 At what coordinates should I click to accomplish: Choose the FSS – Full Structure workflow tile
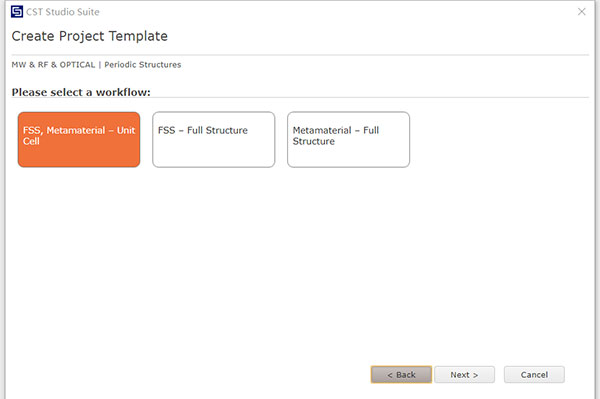pos(214,140)
